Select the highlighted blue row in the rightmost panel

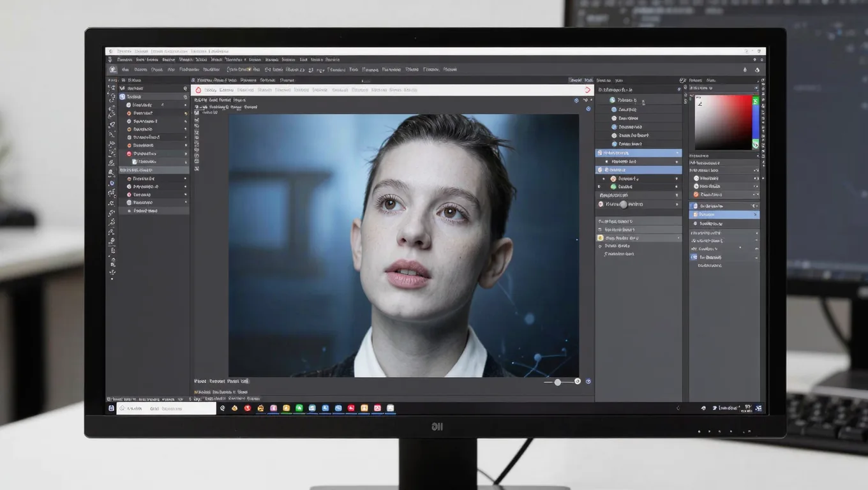[724, 215]
